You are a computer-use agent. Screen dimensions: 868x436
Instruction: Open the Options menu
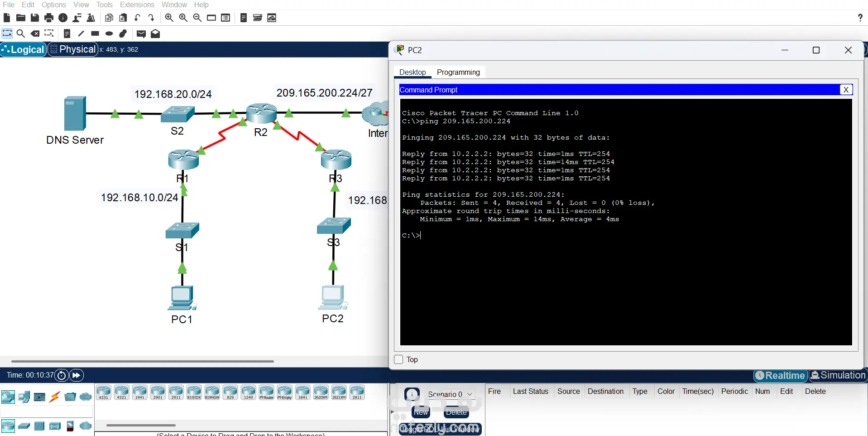54,5
